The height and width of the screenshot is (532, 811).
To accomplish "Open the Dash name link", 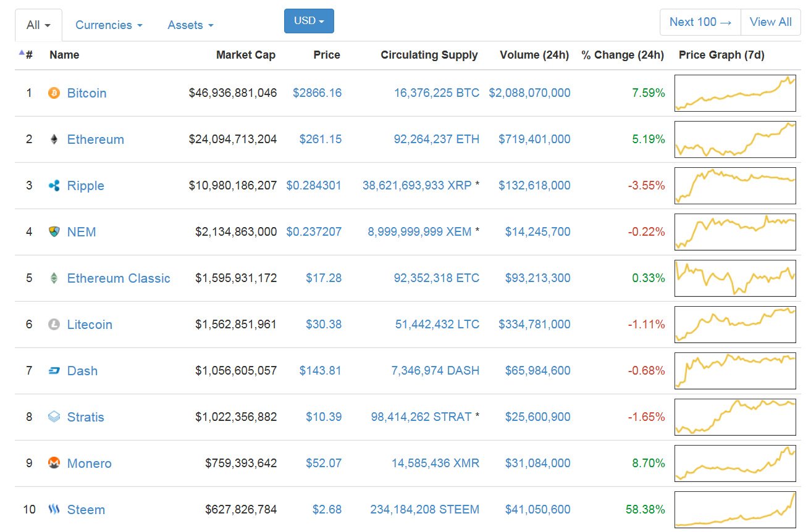I will pyautogui.click(x=82, y=371).
